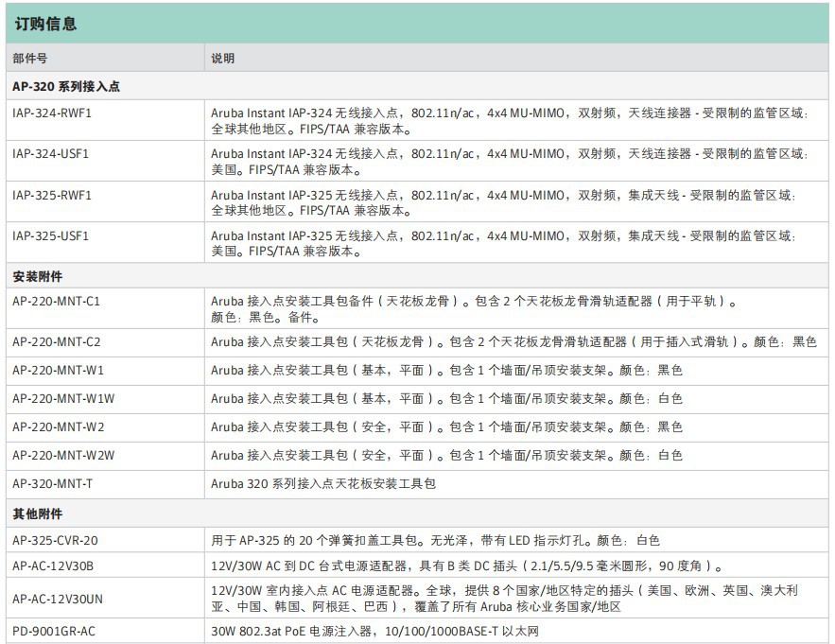This screenshot has width=835, height=644.
Task: Click the AP-220-MNT-W1 description ending 黑色
Action: [446, 370]
